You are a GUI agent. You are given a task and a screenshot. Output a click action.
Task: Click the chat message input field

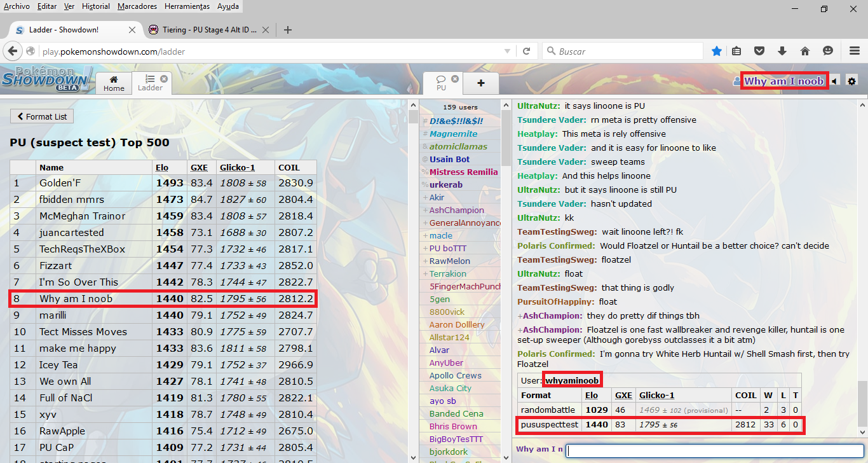pyautogui.click(x=715, y=450)
